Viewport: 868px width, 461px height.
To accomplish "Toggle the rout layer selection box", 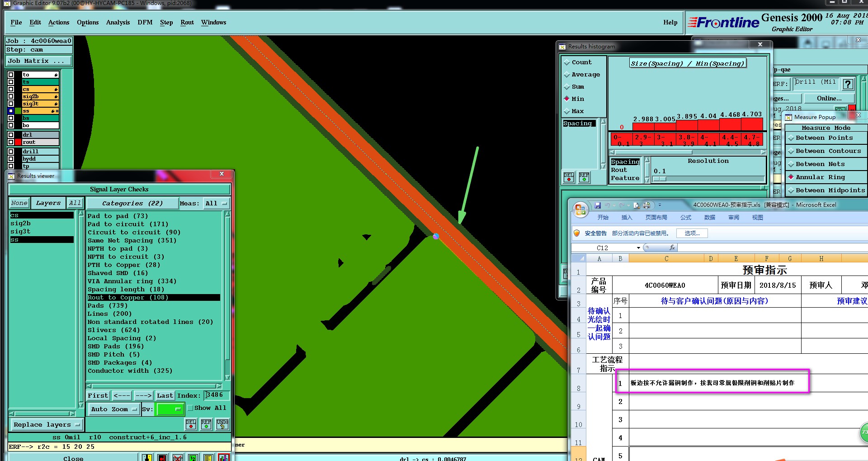I will (x=11, y=142).
